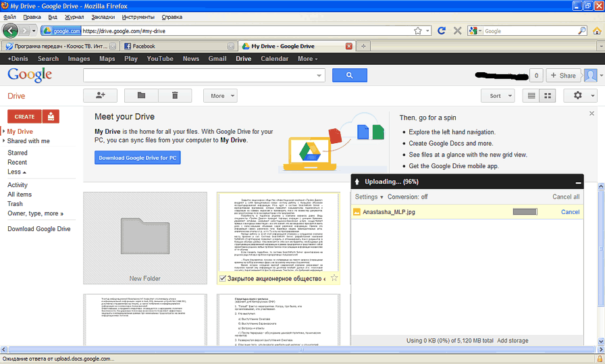Click the blue Google search button
Viewport: 605px width, 364px height.
[x=350, y=75]
